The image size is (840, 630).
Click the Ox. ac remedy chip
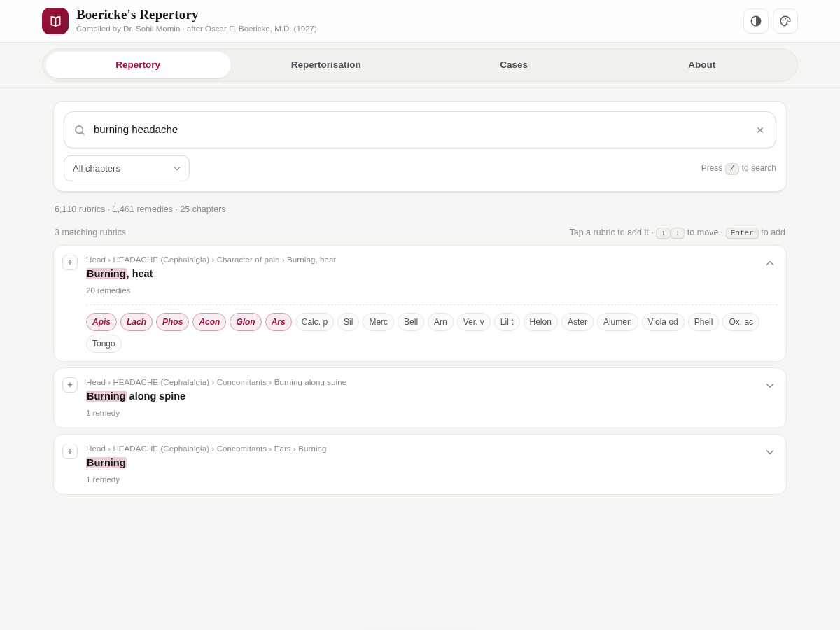click(741, 322)
